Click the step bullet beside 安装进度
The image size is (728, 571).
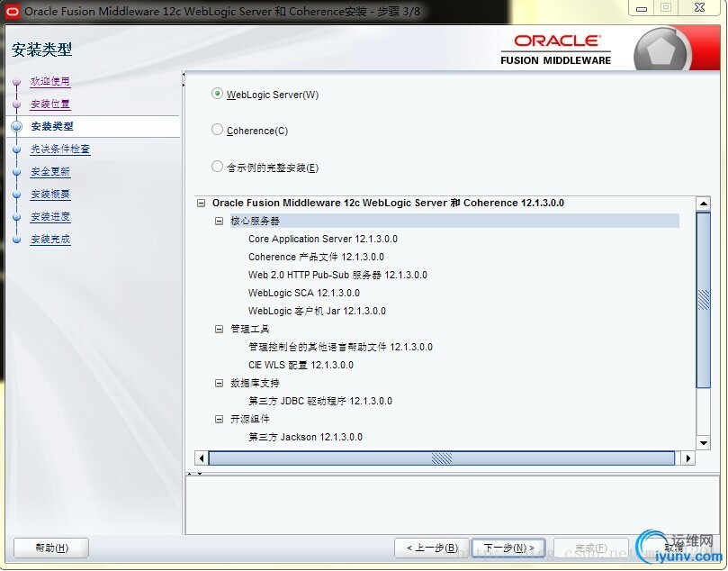point(17,217)
